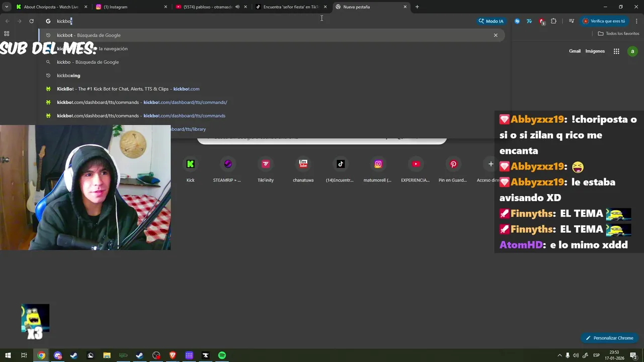Open the Gmail link
644x362 pixels.
(x=575, y=51)
